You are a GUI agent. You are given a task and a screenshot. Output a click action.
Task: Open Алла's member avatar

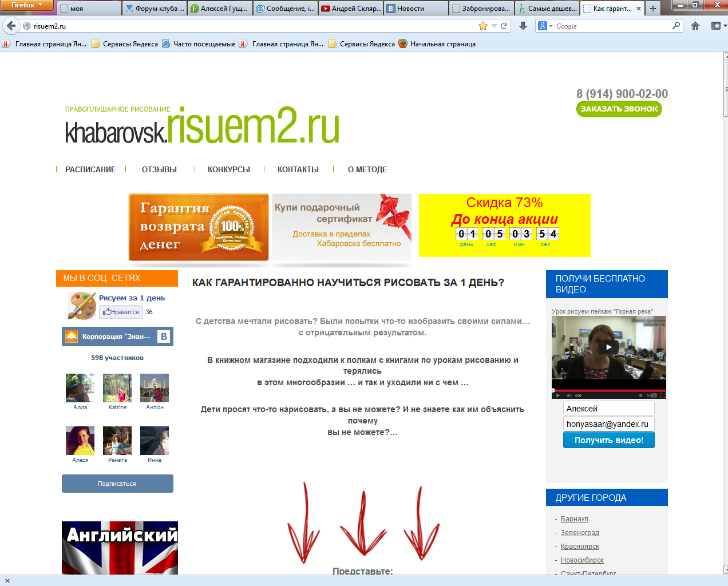tap(80, 388)
